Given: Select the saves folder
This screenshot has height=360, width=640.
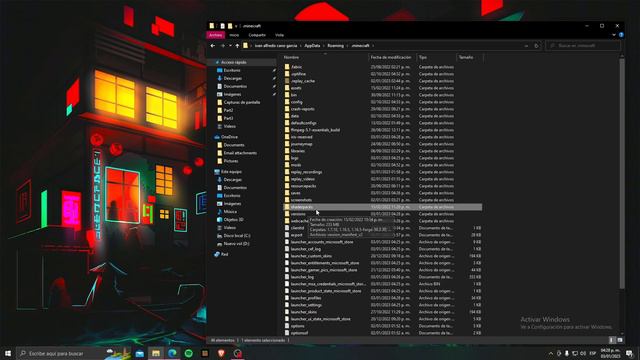Looking at the screenshot, I should tap(296, 193).
